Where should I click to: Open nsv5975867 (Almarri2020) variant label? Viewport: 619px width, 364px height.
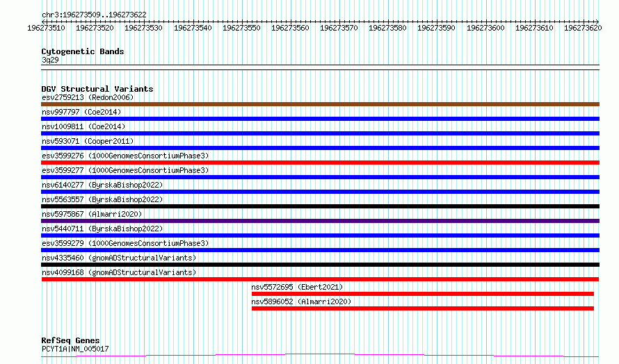tap(92, 214)
